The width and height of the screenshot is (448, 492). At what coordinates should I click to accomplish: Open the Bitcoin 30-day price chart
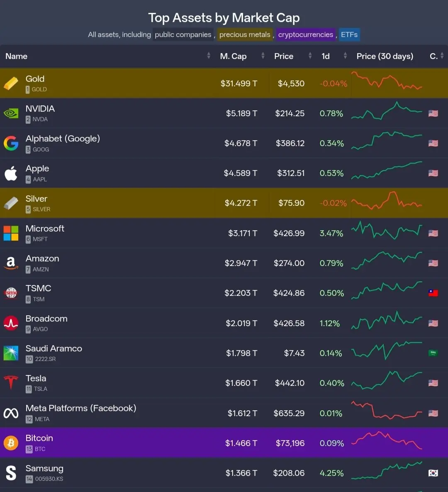click(x=387, y=440)
